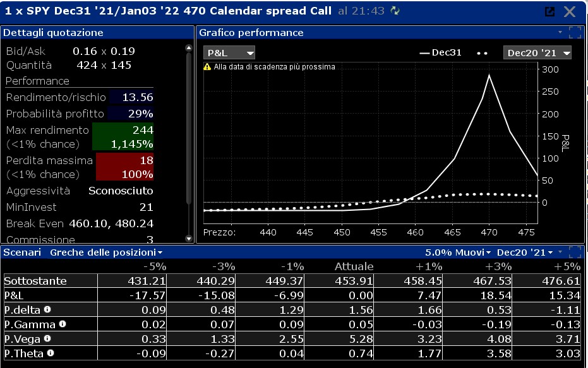
Task: Open Scenari panel options arrow
Action: point(560,252)
